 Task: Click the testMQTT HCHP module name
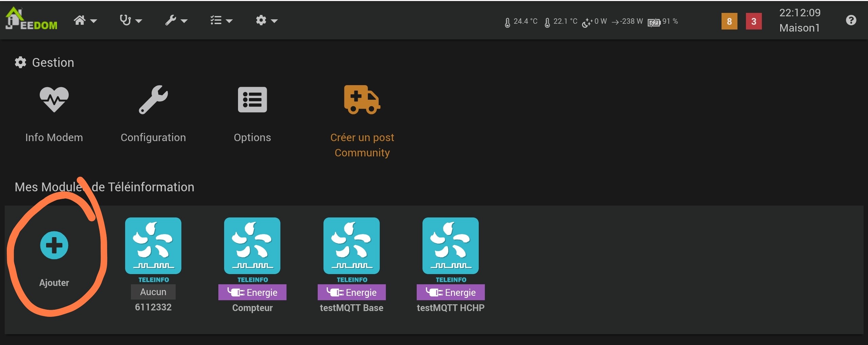pos(451,308)
